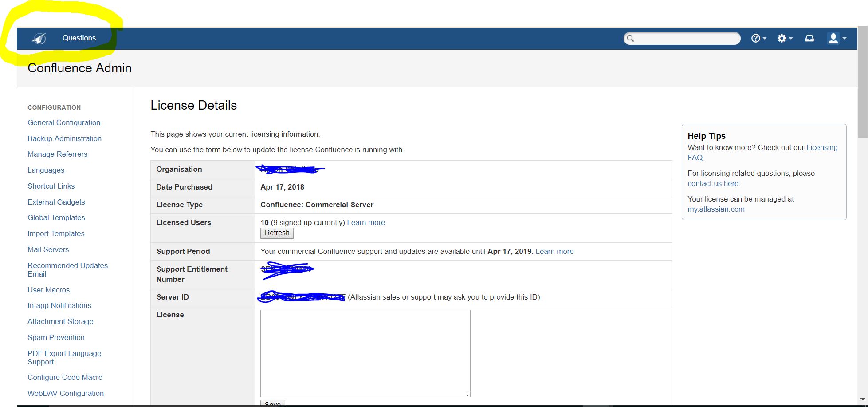Open External Gadgets page

point(56,202)
